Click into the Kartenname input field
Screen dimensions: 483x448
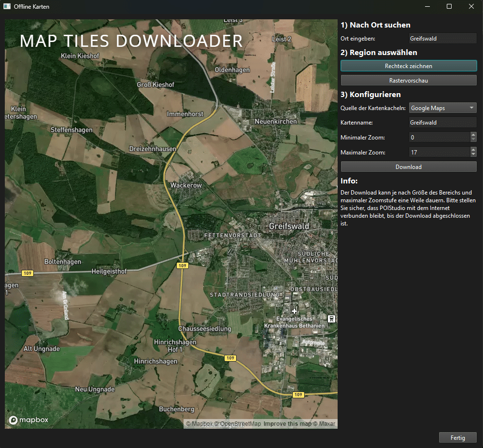pos(442,123)
